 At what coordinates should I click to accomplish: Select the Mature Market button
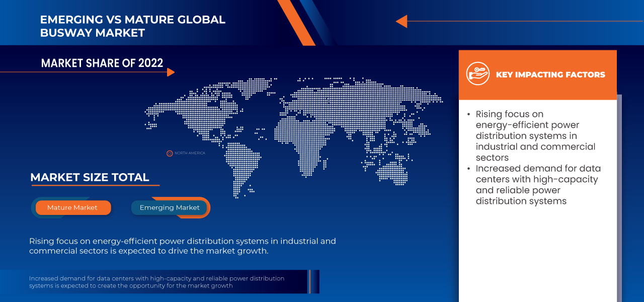tap(73, 207)
